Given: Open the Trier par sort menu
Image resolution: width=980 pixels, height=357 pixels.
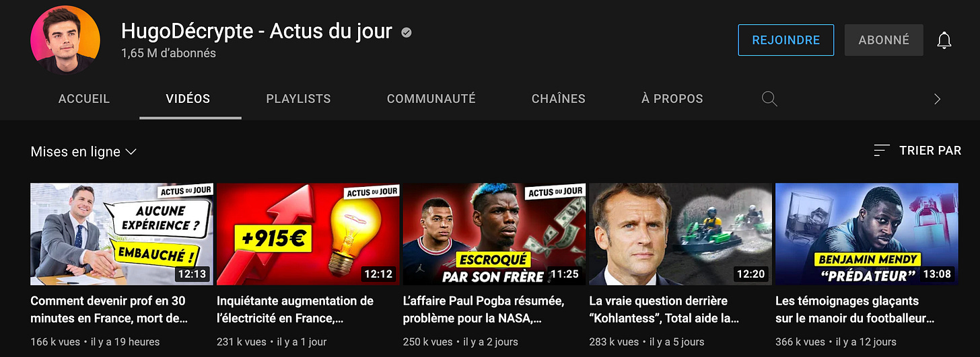Looking at the screenshot, I should tap(917, 151).
